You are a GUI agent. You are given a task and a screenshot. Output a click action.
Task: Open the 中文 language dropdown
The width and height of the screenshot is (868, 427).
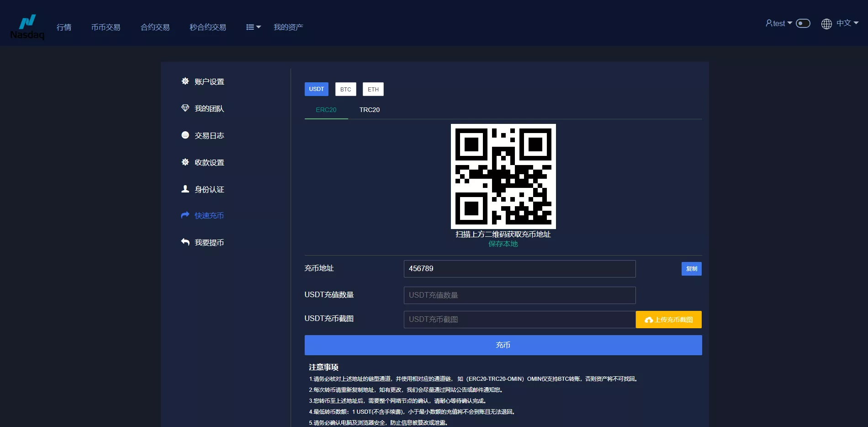(847, 23)
